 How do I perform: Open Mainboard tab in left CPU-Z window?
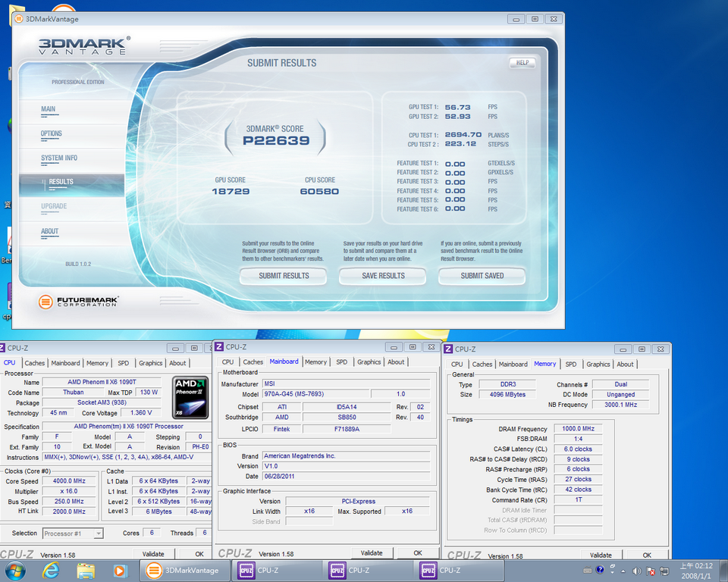[x=65, y=363]
